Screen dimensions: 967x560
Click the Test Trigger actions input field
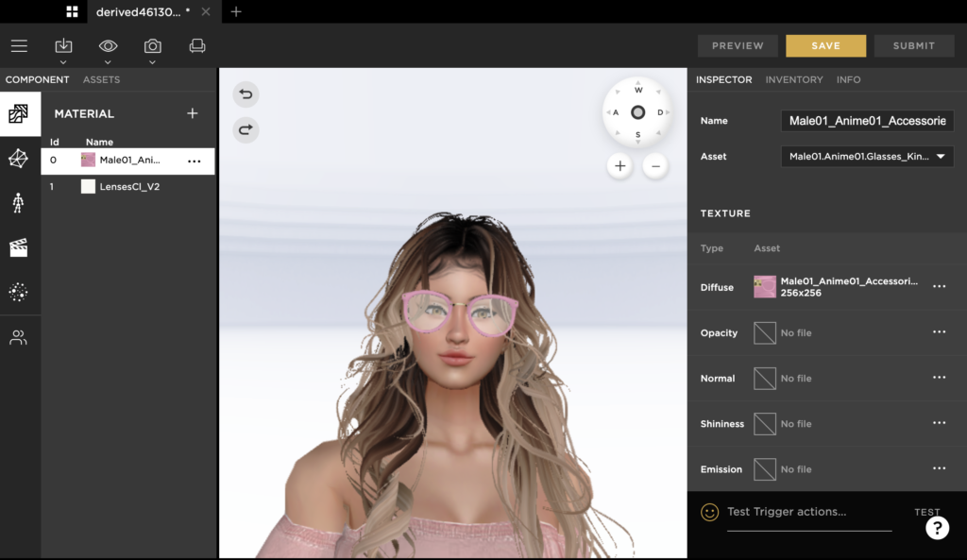click(807, 511)
